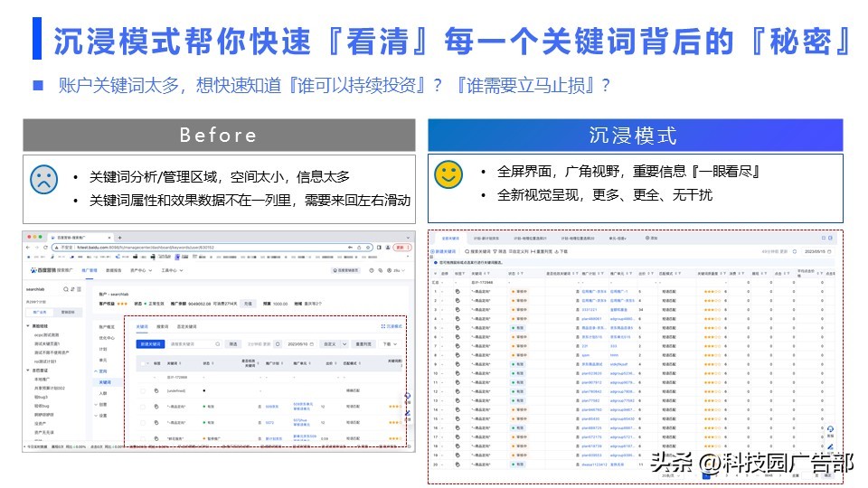Click star rating in immersive row 1
868x488 pixels.
click(712, 291)
